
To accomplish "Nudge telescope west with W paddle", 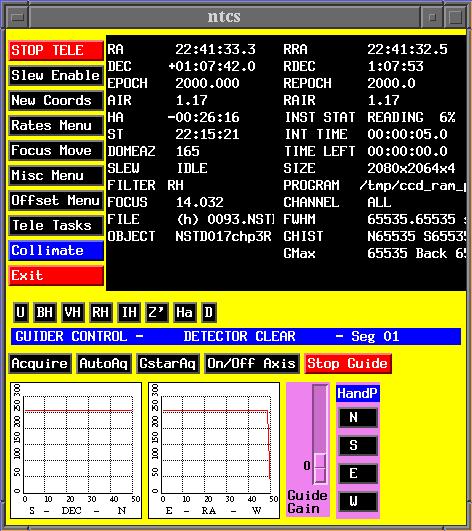I will point(358,501).
